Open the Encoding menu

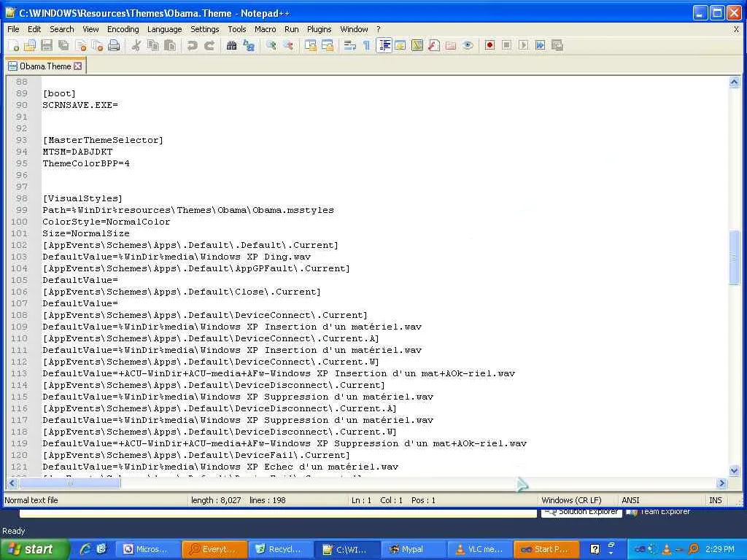(x=123, y=29)
